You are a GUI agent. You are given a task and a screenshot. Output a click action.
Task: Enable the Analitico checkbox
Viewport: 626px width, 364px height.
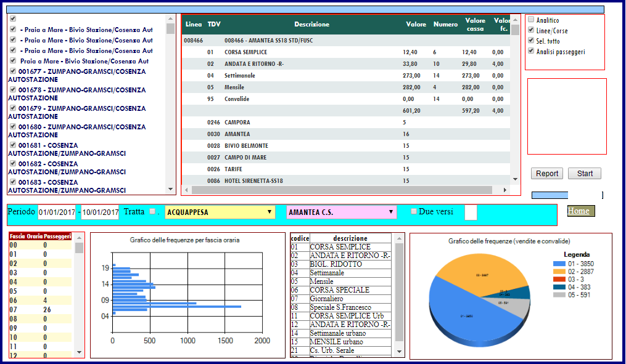(531, 19)
